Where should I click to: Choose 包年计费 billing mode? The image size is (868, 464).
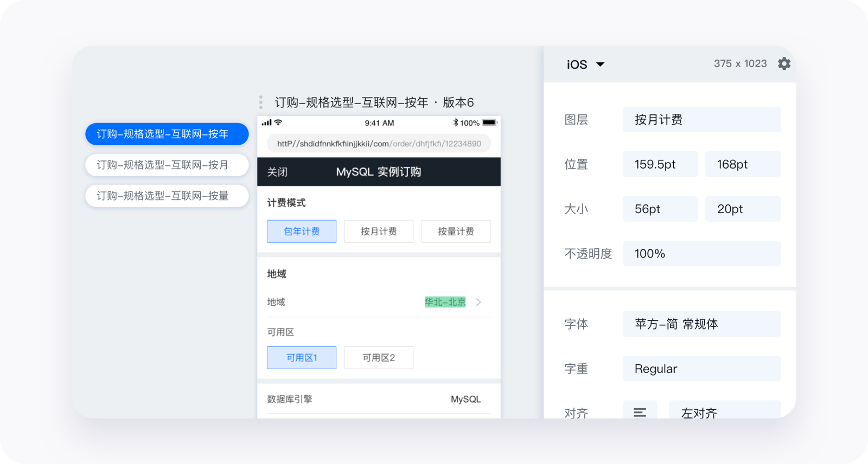(302, 231)
